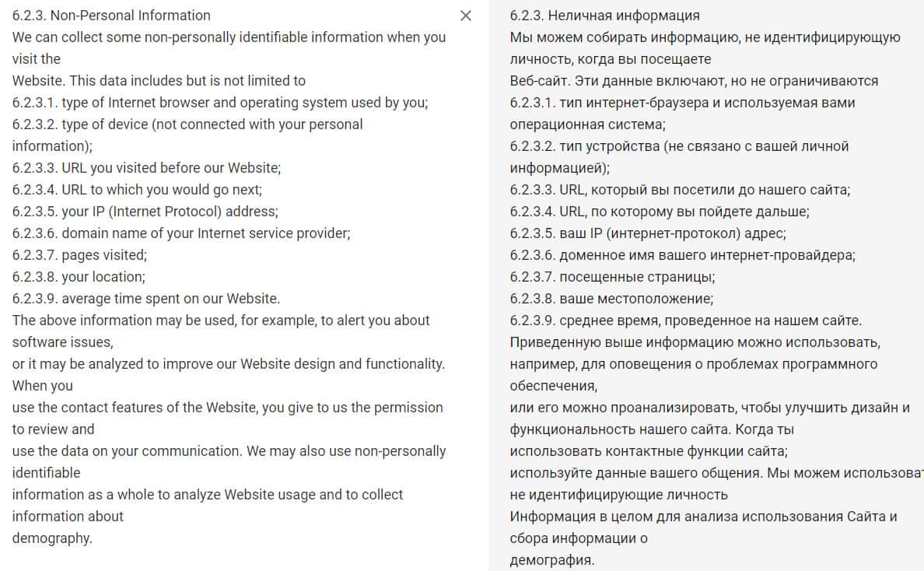Clear the source text with the X icon
The height and width of the screenshot is (571, 924).
tap(466, 16)
